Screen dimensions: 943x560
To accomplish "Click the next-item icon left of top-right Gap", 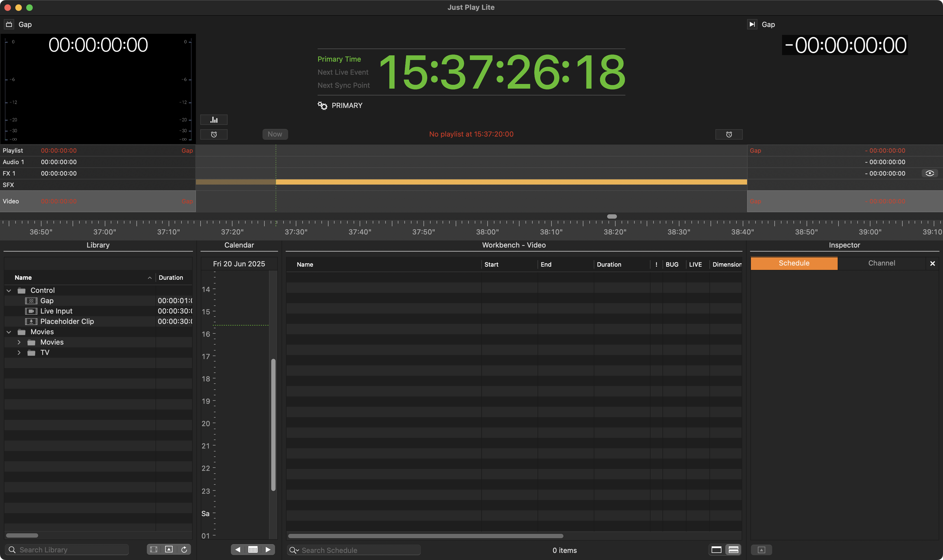I will pyautogui.click(x=752, y=24).
